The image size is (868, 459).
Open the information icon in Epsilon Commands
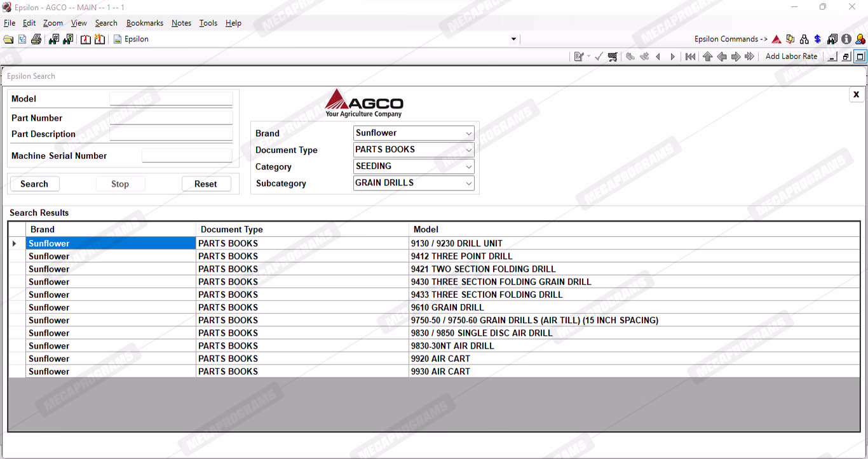[x=846, y=39]
